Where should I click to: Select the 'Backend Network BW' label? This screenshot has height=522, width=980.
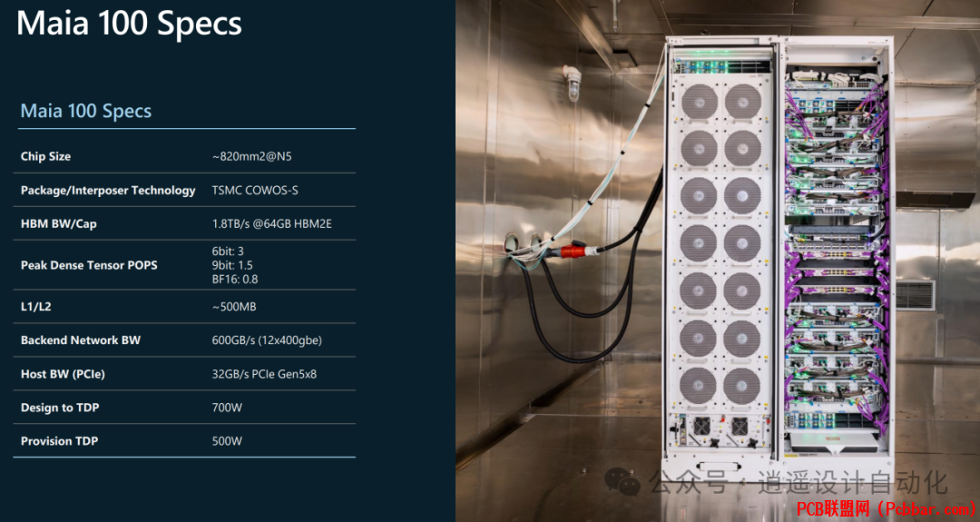click(80, 340)
